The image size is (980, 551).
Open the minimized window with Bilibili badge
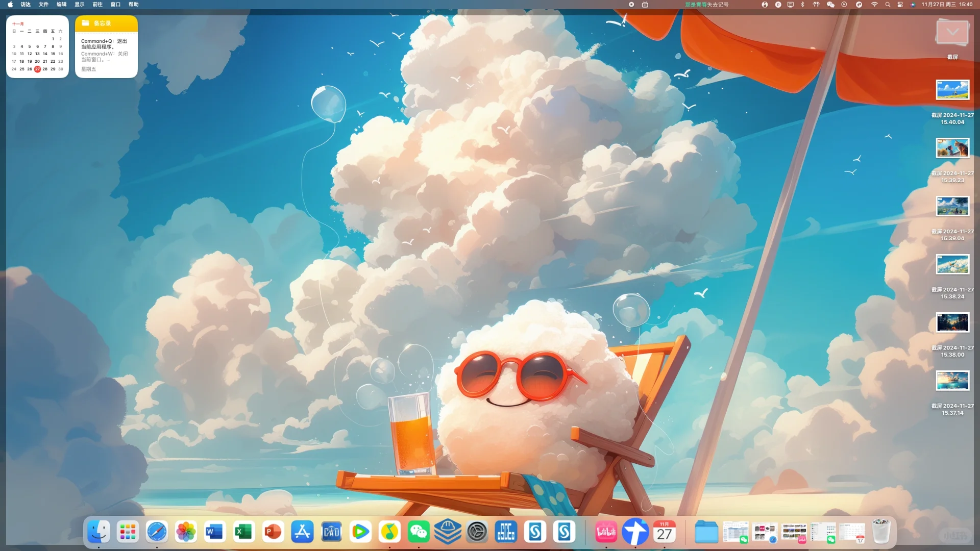[794, 532]
